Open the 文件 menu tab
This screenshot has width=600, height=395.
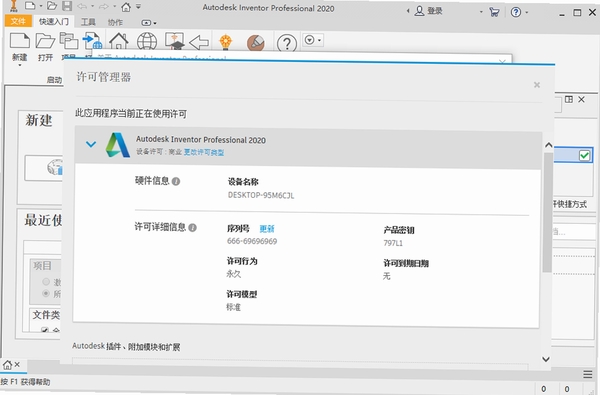(x=18, y=21)
